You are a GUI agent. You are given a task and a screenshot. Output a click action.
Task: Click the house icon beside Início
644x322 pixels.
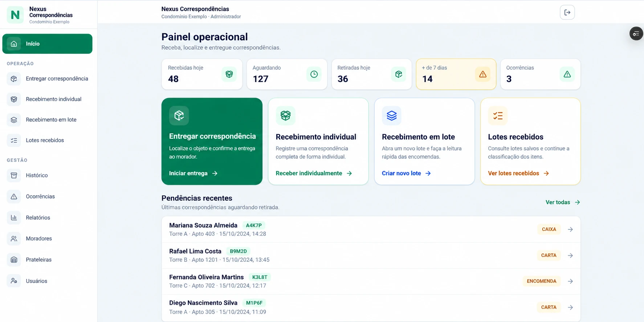[x=14, y=44]
